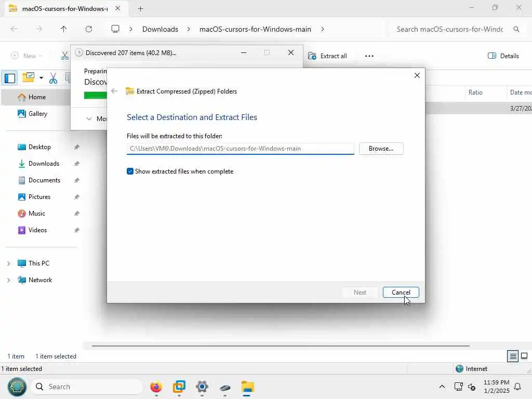Unpin Documents using its pin icon
The image size is (532, 399).
click(x=77, y=180)
